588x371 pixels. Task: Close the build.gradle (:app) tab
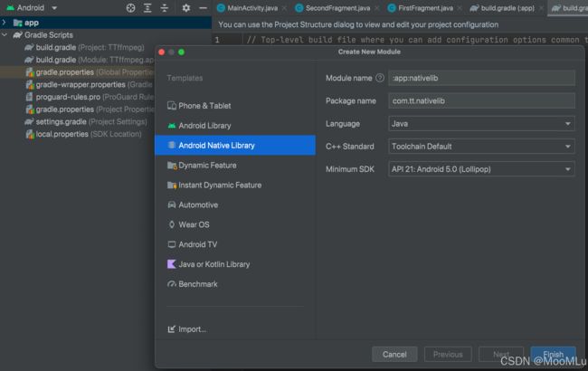[x=542, y=8]
